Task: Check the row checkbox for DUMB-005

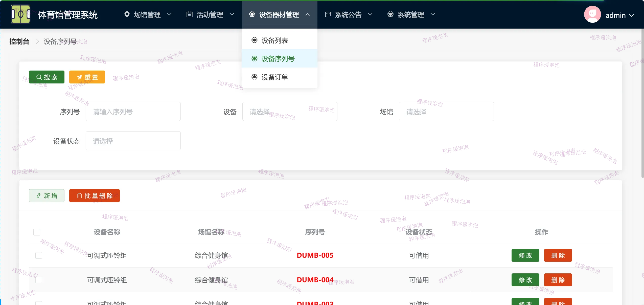Action: 39,255
